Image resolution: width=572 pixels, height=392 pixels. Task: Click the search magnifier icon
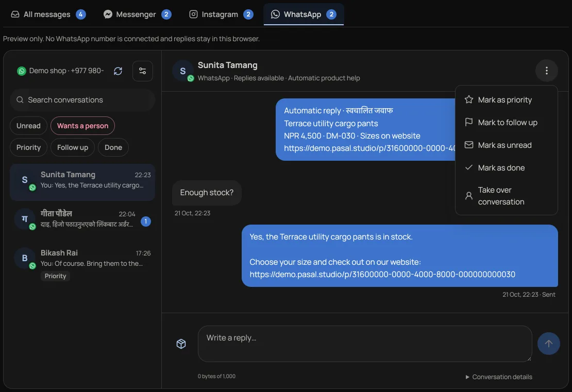[20, 100]
